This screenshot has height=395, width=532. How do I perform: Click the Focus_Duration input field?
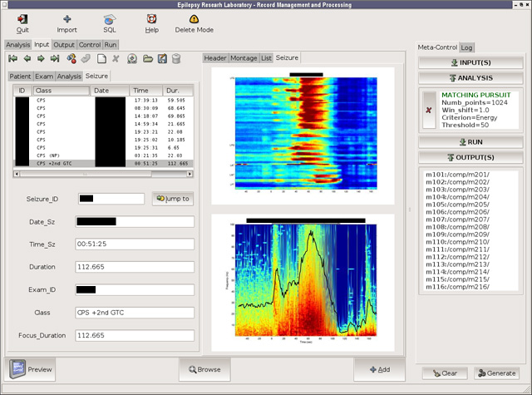coord(135,335)
